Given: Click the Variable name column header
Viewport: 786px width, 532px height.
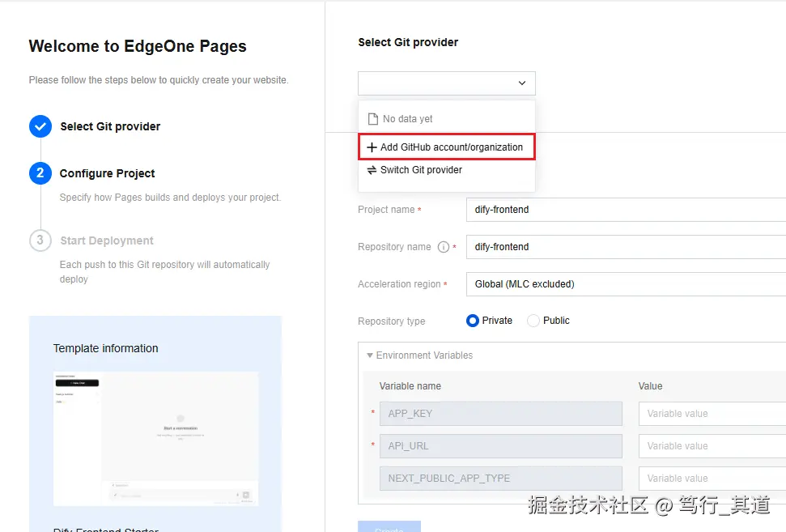Looking at the screenshot, I should click(410, 386).
